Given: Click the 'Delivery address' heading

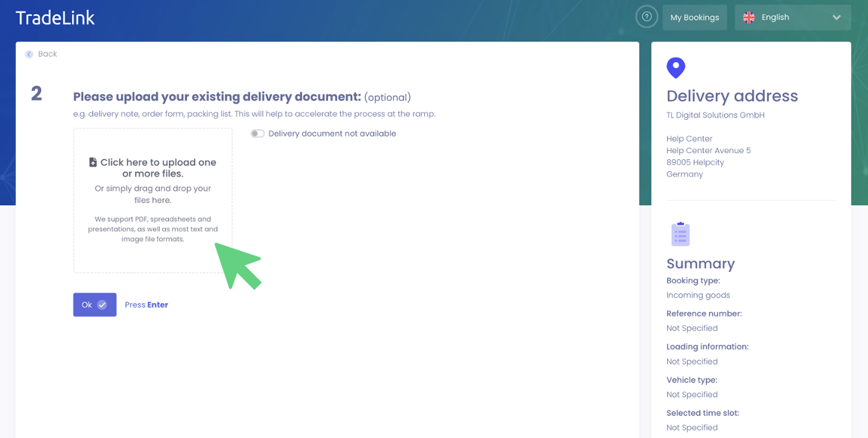Looking at the screenshot, I should 732,96.
